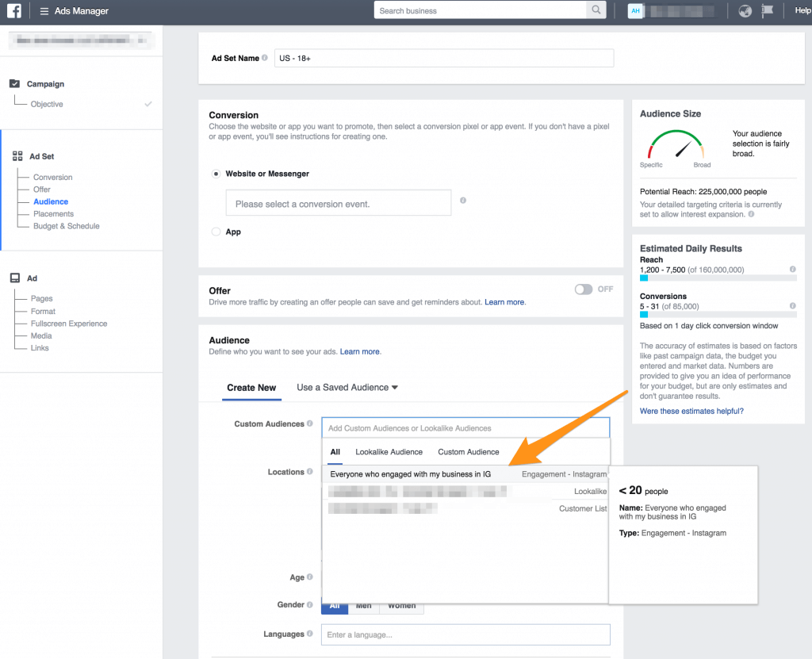The height and width of the screenshot is (659, 812).
Task: Click the globe notifications icon
Action: tap(744, 10)
